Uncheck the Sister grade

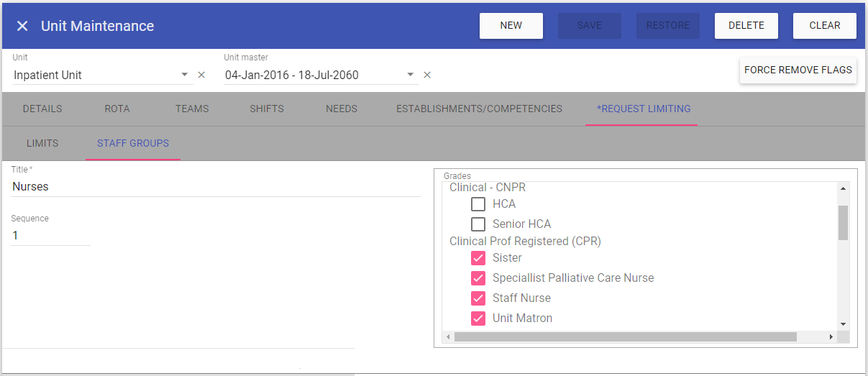pyautogui.click(x=478, y=258)
